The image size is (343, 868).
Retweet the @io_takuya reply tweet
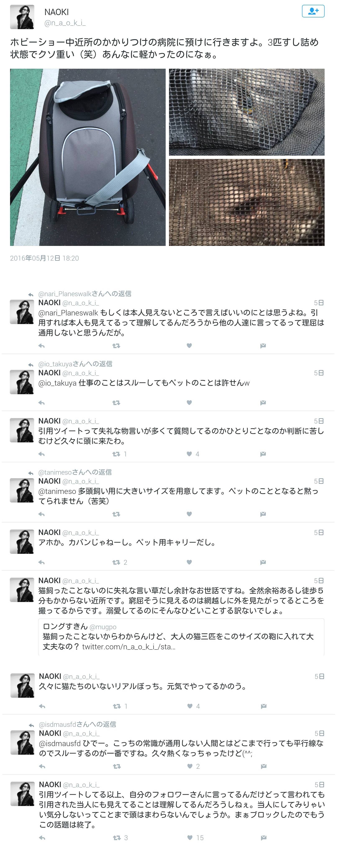point(116,403)
